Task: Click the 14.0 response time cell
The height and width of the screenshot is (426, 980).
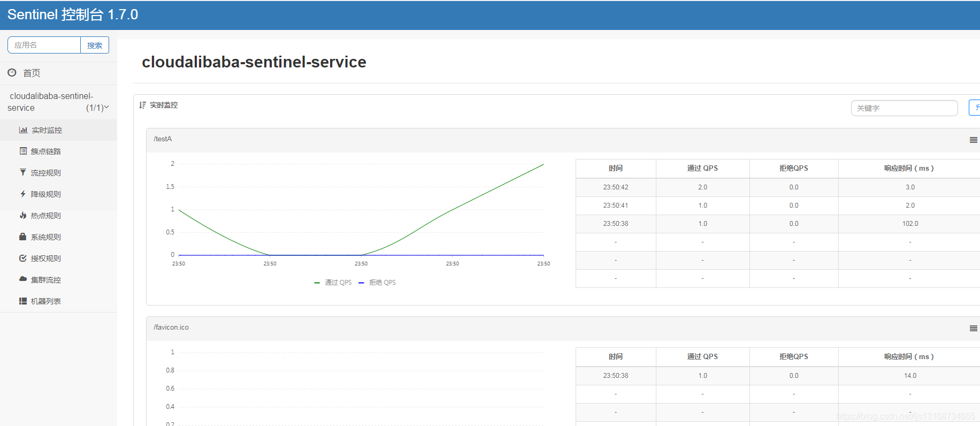Action: (910, 376)
